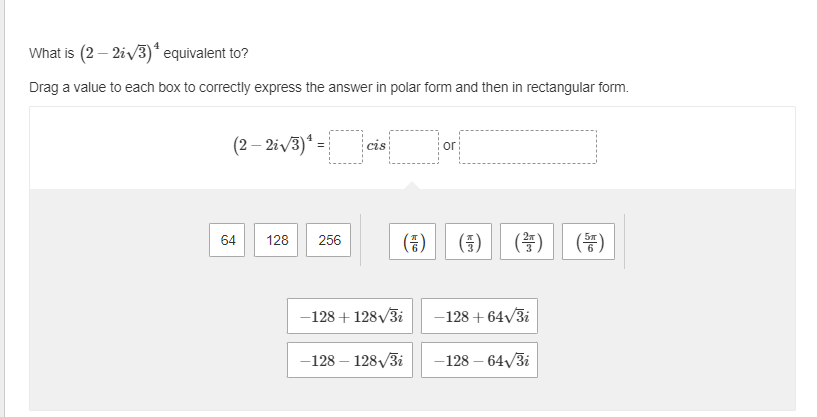This screenshot has width=817, height=417.
Task: Click the −128 − 128√3i tile
Action: click(351, 360)
